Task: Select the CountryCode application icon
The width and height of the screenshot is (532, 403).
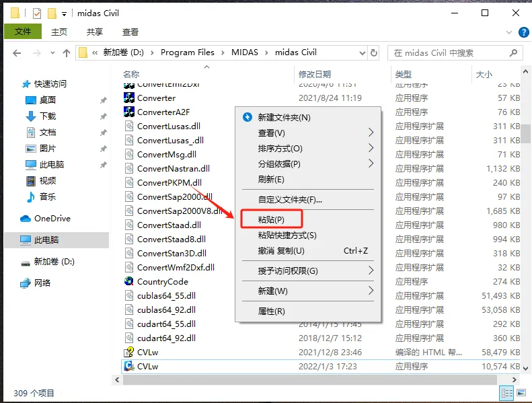Action: (x=129, y=281)
